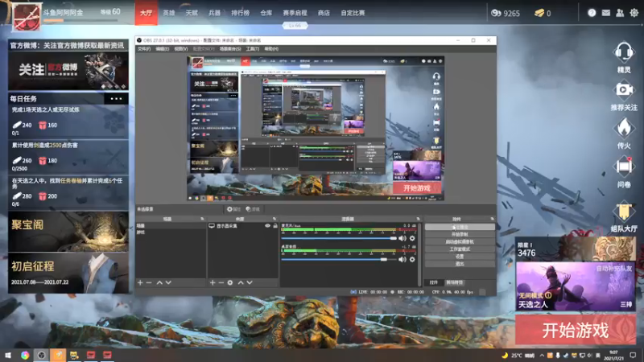Click 退出 in OBS controls

[460, 264]
